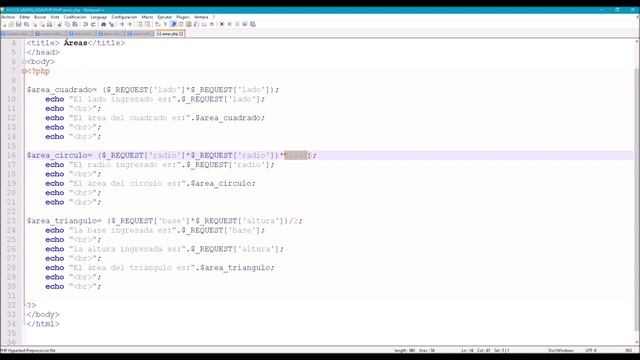Click the UTF-8 encoding status bar entry

click(591, 350)
